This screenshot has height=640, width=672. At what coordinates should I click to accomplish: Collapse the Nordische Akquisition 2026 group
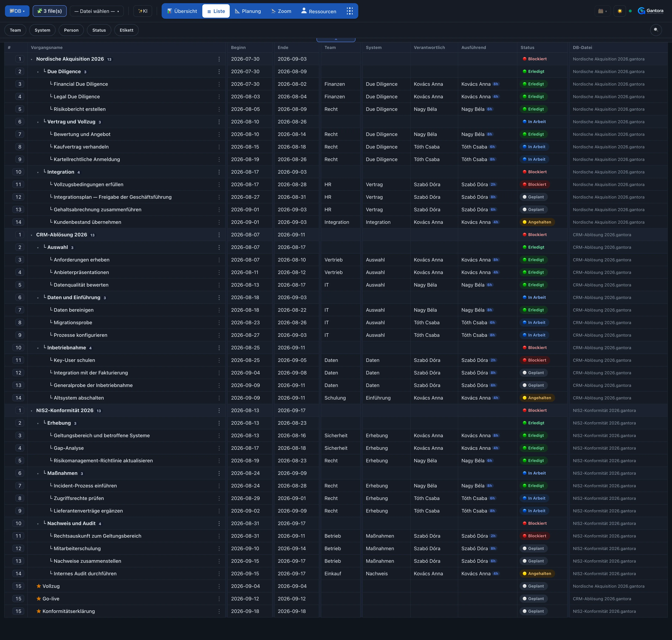coord(31,59)
